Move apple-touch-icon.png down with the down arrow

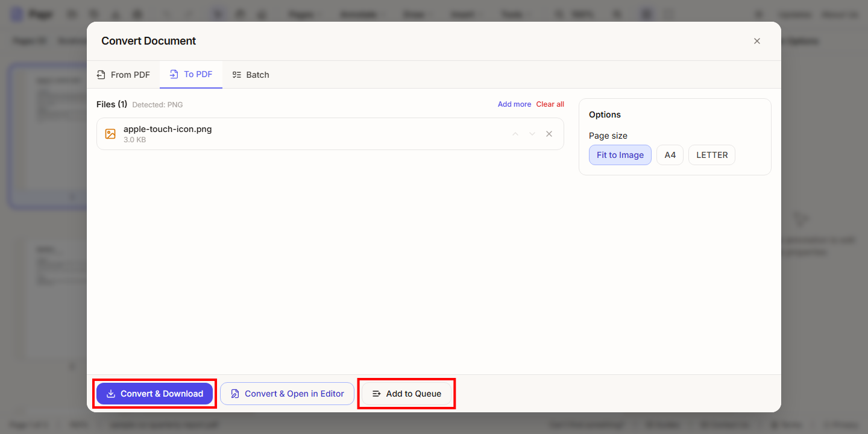532,134
